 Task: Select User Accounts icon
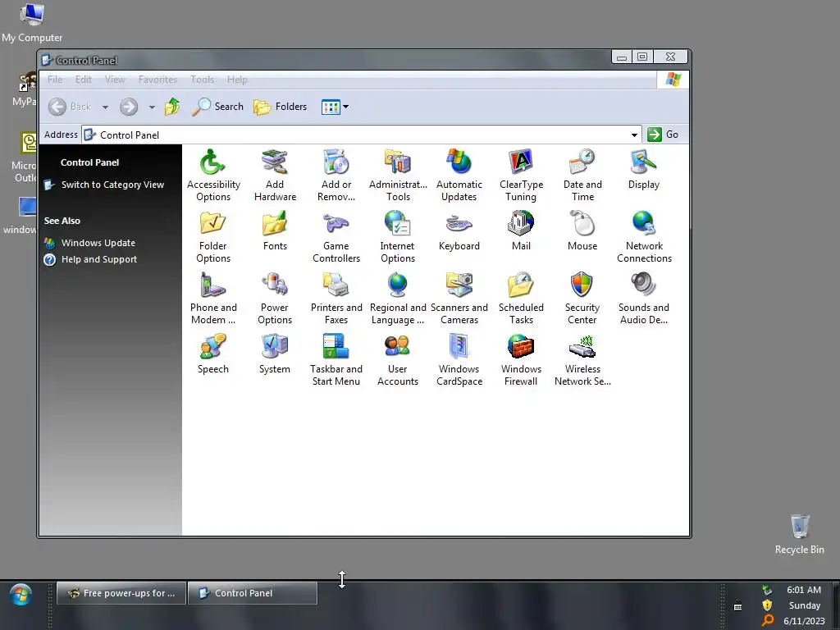pyautogui.click(x=398, y=360)
